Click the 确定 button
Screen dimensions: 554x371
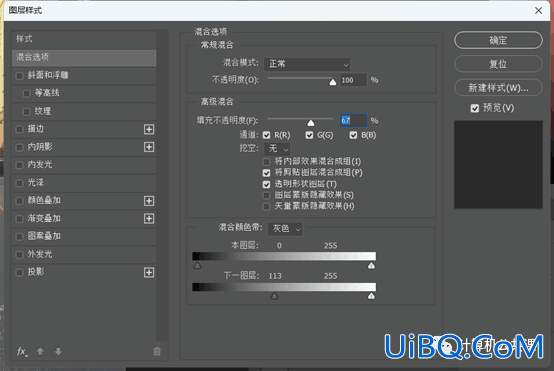498,40
